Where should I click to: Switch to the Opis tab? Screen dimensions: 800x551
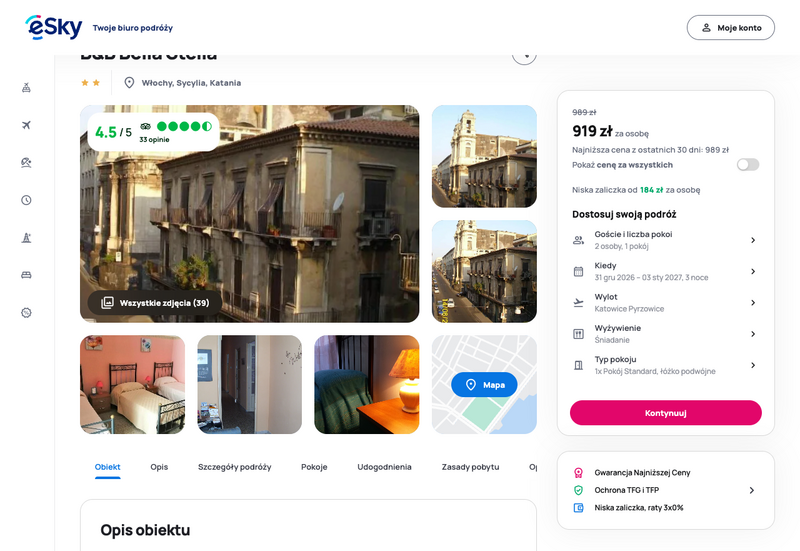(x=159, y=467)
